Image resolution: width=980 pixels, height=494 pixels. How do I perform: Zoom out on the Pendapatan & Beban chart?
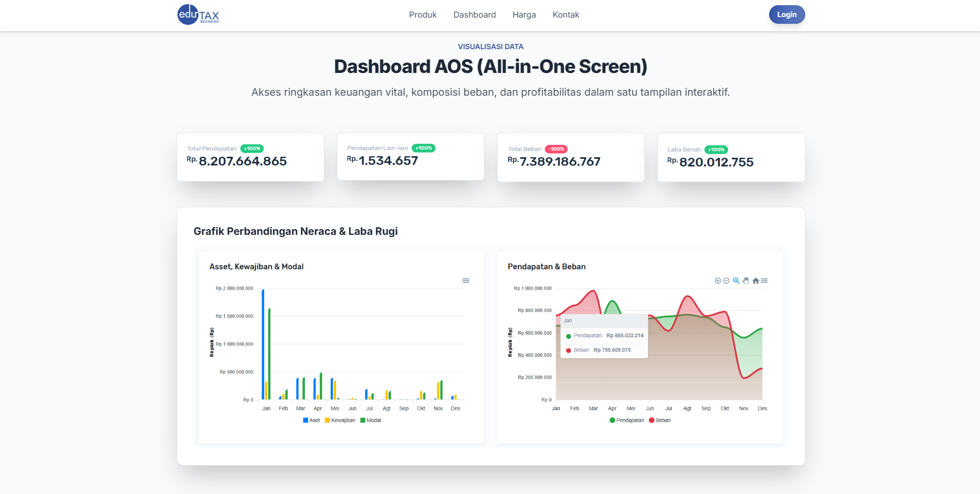[x=726, y=281]
